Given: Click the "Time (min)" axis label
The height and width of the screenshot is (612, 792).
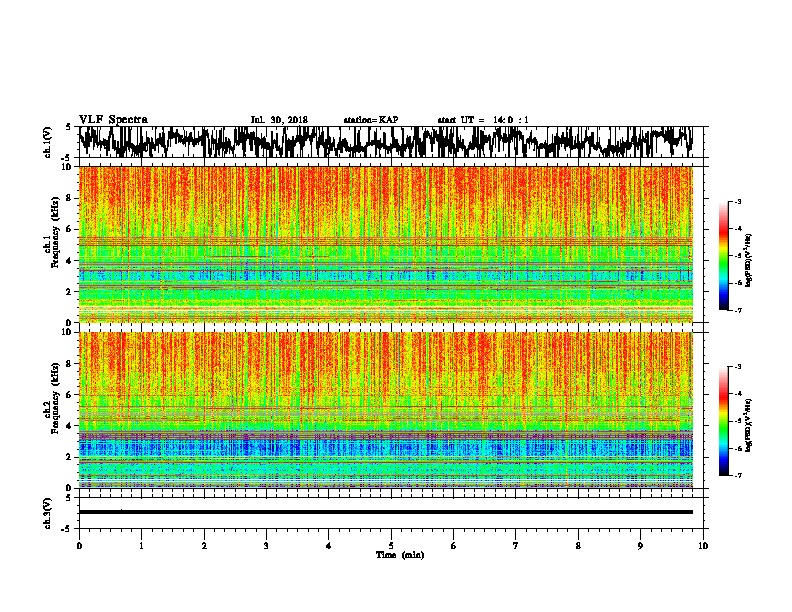Looking at the screenshot, I should [400, 555].
